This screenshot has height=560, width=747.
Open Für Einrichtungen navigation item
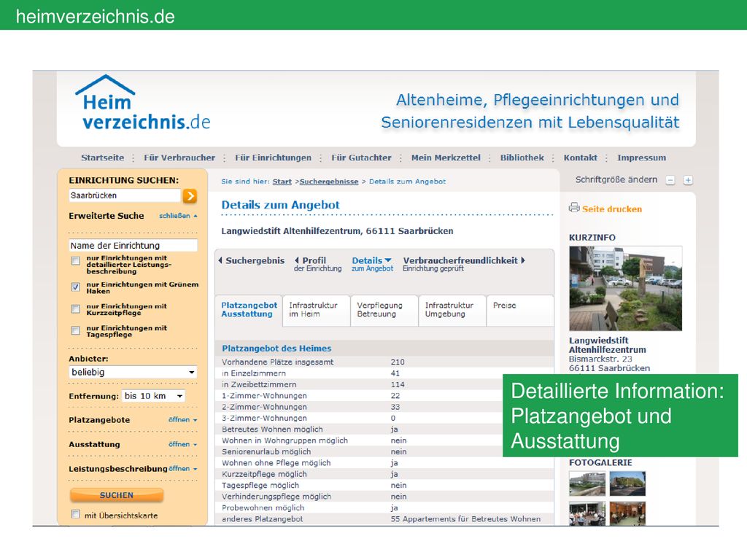(x=273, y=157)
